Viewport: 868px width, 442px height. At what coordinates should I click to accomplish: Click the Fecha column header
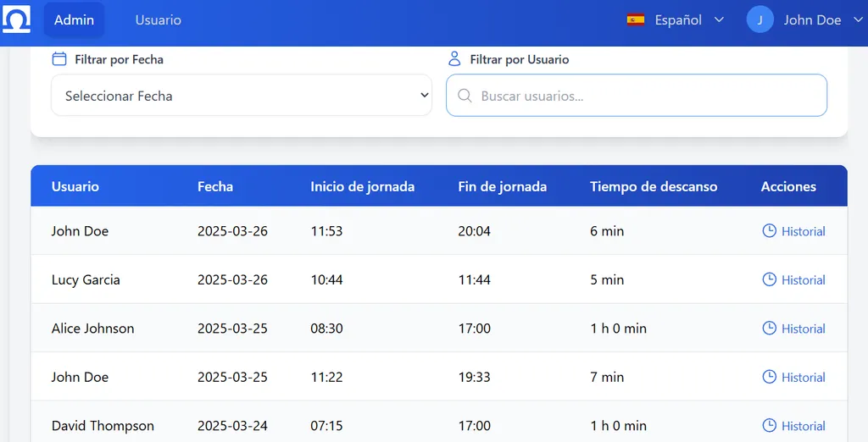click(215, 186)
